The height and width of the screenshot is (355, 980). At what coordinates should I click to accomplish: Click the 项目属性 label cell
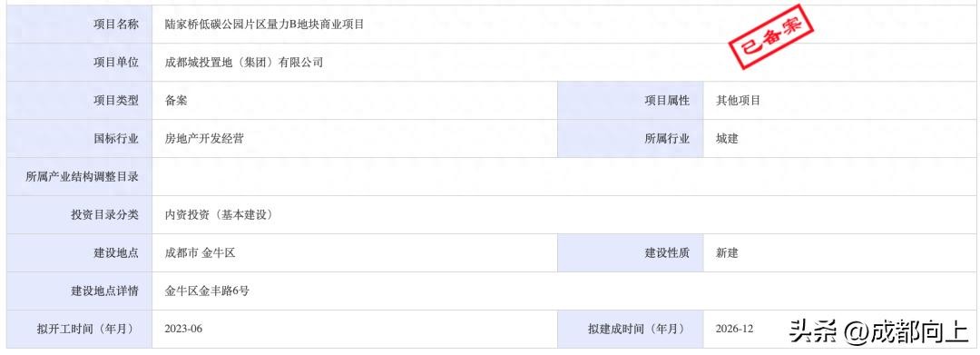tap(631, 101)
